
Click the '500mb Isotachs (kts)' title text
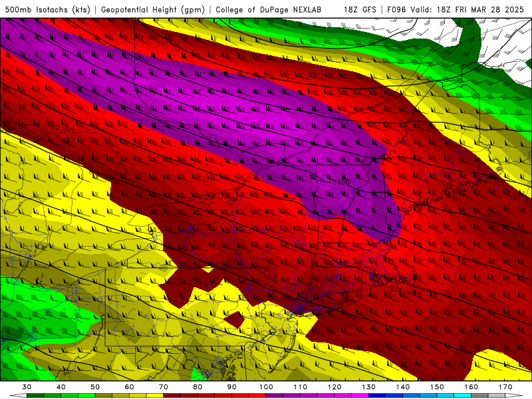pos(47,10)
